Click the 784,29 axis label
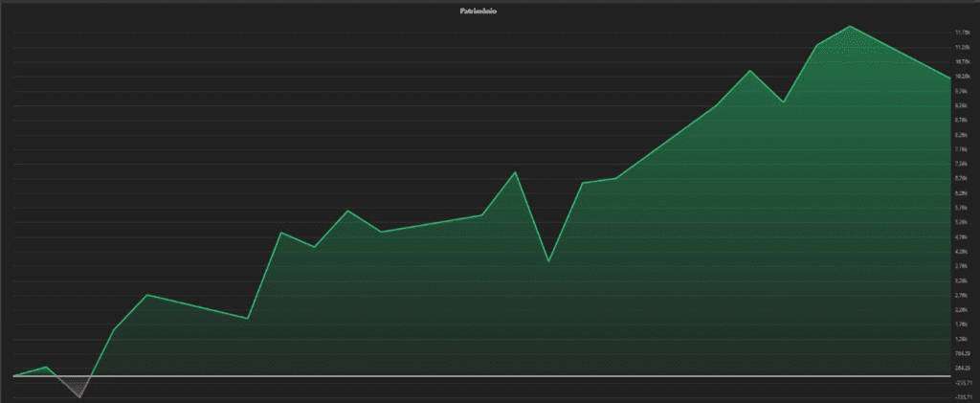980x403 pixels. point(962,354)
